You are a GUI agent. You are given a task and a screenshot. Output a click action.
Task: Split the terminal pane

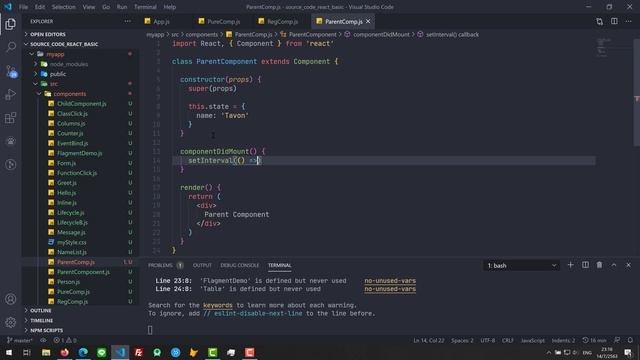585,265
